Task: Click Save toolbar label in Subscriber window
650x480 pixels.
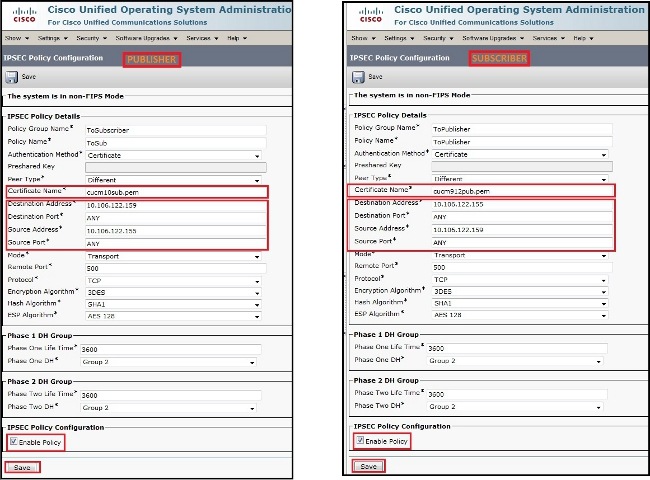Action: (x=375, y=77)
